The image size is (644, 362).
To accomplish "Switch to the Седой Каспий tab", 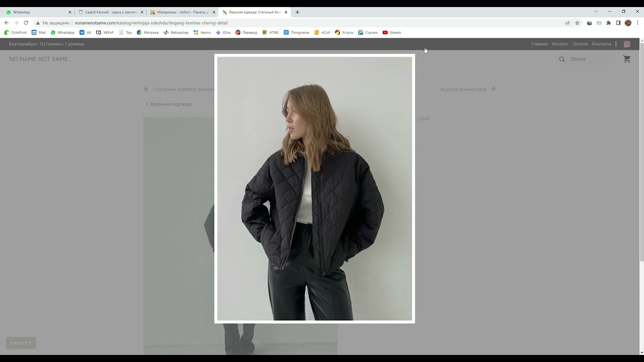I will [111, 12].
